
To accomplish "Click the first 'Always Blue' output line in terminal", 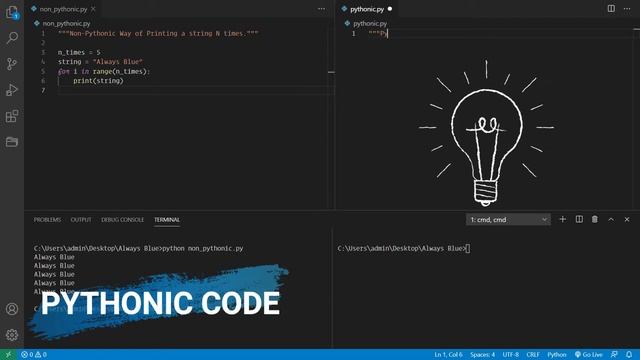I will click(54, 257).
